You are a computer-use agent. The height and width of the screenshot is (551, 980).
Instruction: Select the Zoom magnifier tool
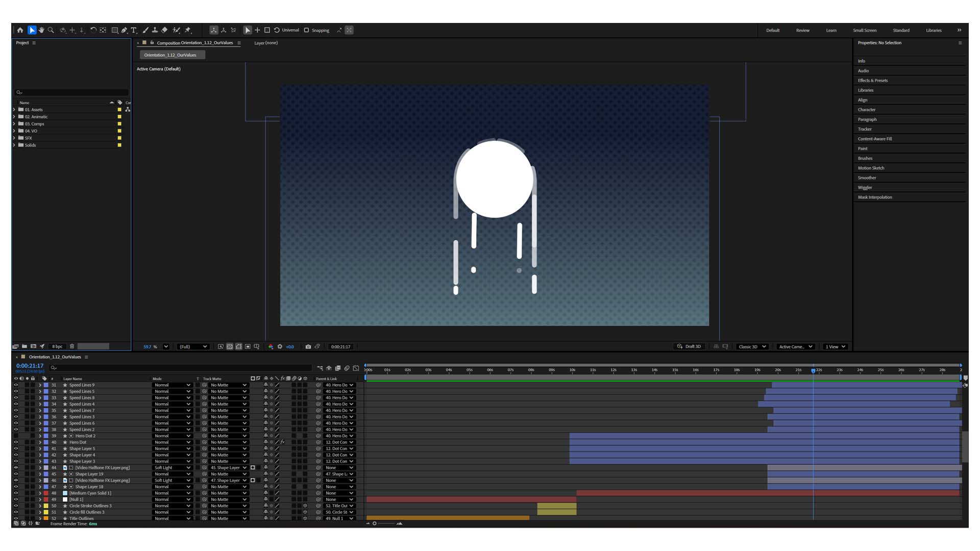pyautogui.click(x=51, y=30)
